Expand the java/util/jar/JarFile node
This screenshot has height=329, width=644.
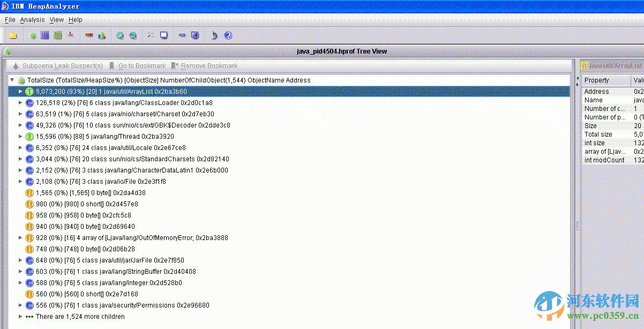pyautogui.click(x=19, y=260)
